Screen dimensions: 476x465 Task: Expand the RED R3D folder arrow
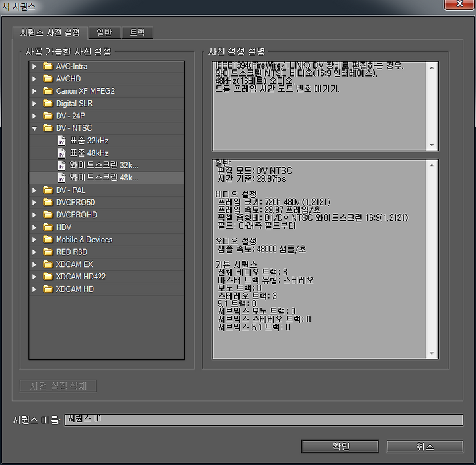coord(34,252)
